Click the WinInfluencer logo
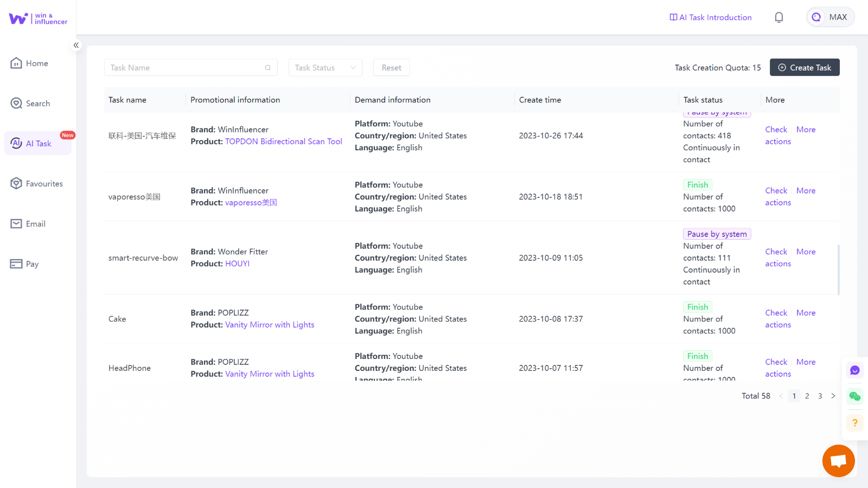 38,18
